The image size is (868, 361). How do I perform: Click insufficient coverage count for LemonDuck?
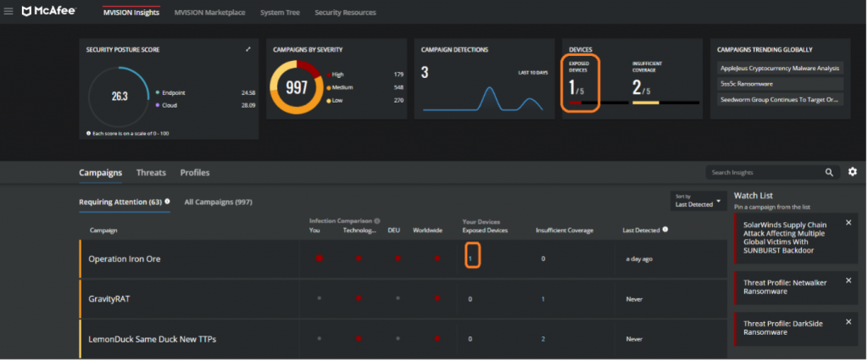tap(543, 339)
